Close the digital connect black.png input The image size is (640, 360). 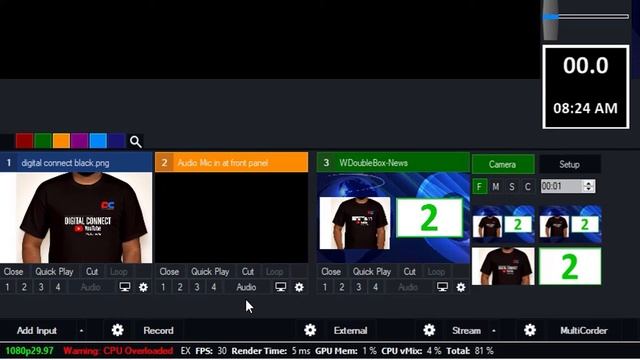pyautogui.click(x=13, y=272)
